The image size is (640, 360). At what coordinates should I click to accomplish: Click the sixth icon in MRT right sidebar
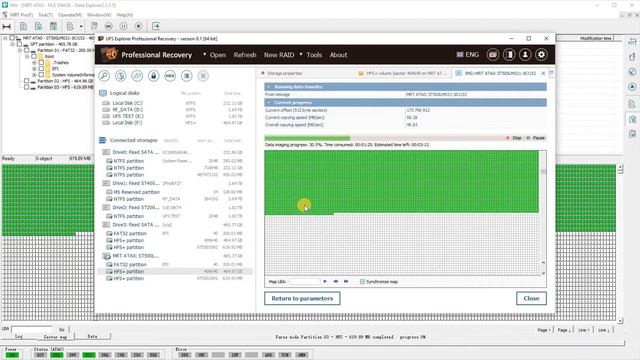click(x=632, y=119)
